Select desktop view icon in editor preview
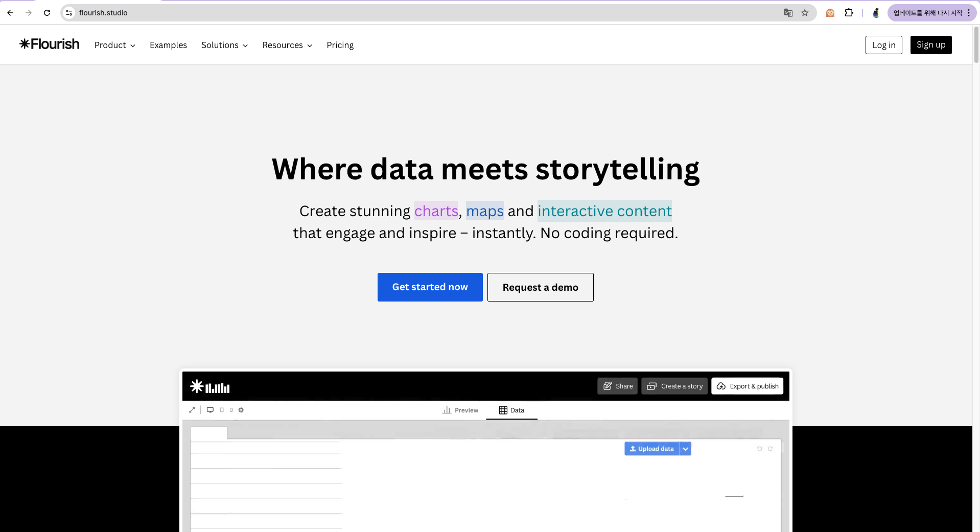This screenshot has width=980, height=532. coord(210,410)
